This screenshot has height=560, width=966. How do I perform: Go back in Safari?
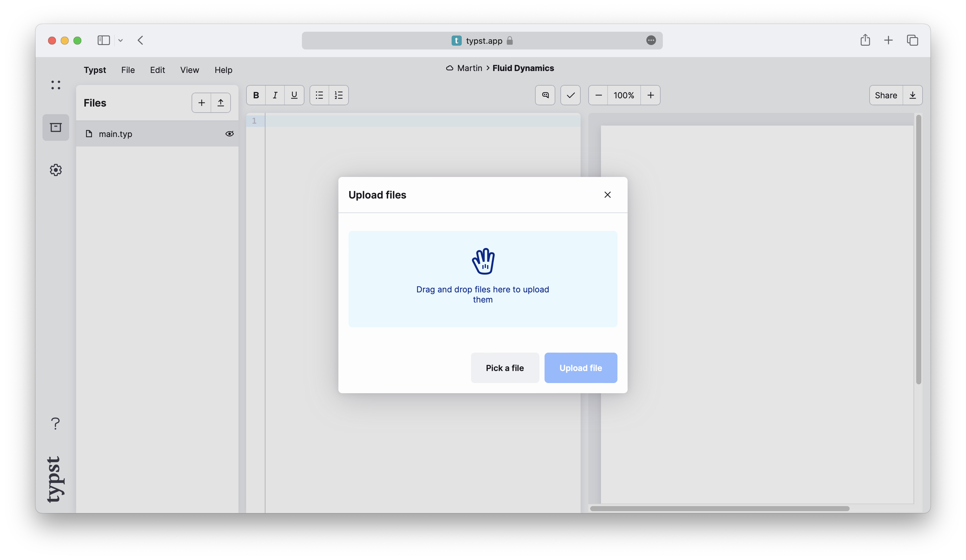click(140, 40)
